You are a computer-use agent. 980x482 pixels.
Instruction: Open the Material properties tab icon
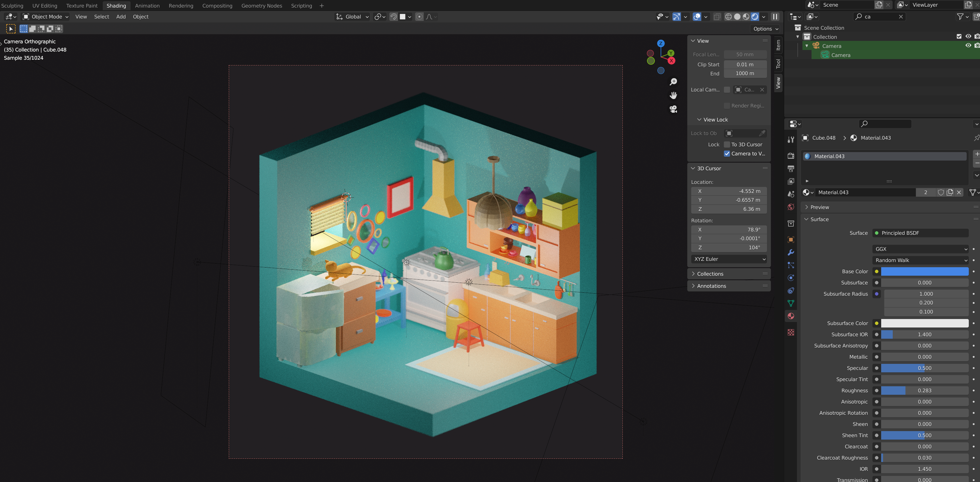[x=791, y=316]
